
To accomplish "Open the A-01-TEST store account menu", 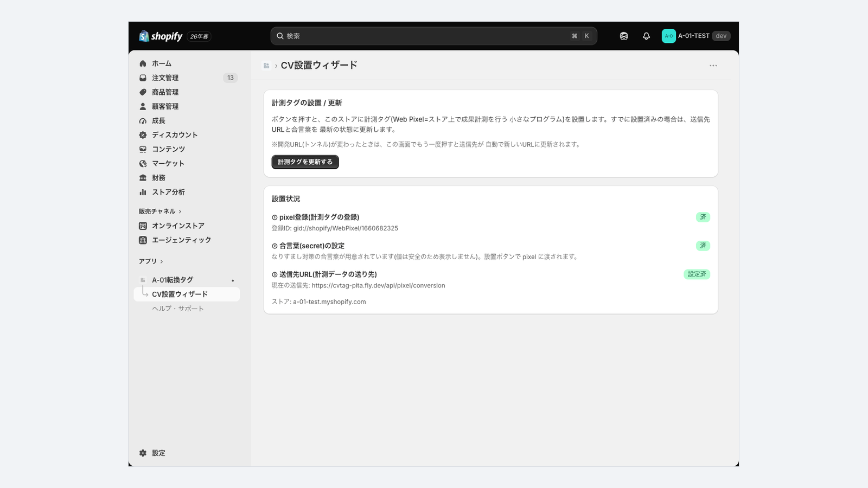I will click(696, 36).
